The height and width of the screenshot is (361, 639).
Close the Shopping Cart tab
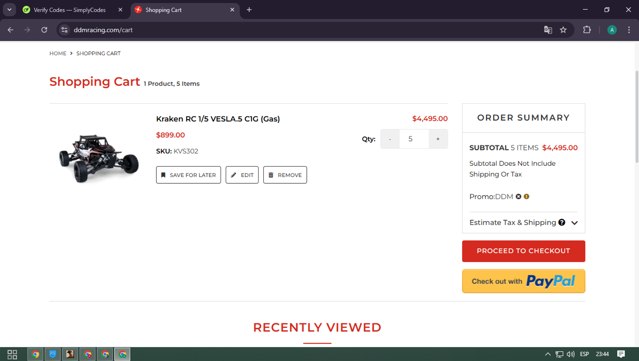(x=232, y=10)
